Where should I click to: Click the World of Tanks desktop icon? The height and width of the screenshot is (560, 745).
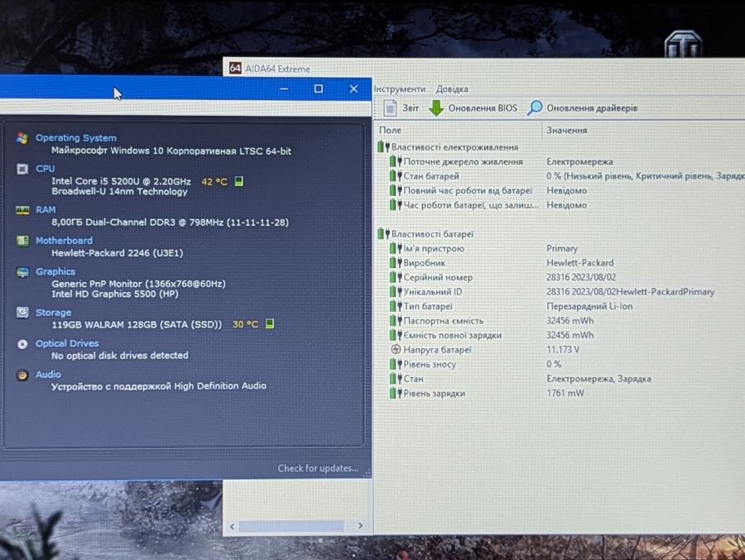(683, 44)
